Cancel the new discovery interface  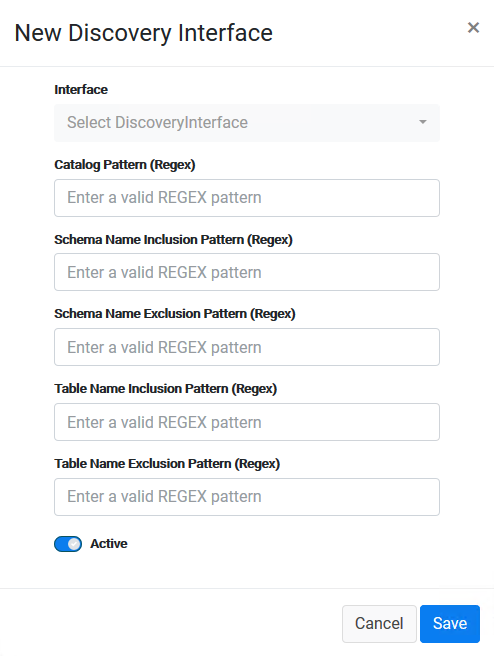[x=379, y=623]
